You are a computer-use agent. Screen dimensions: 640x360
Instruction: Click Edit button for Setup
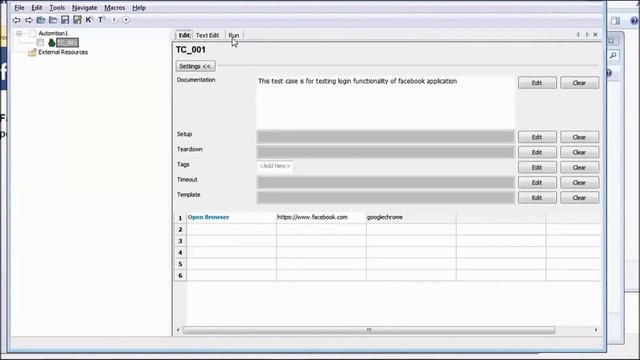[x=537, y=137]
